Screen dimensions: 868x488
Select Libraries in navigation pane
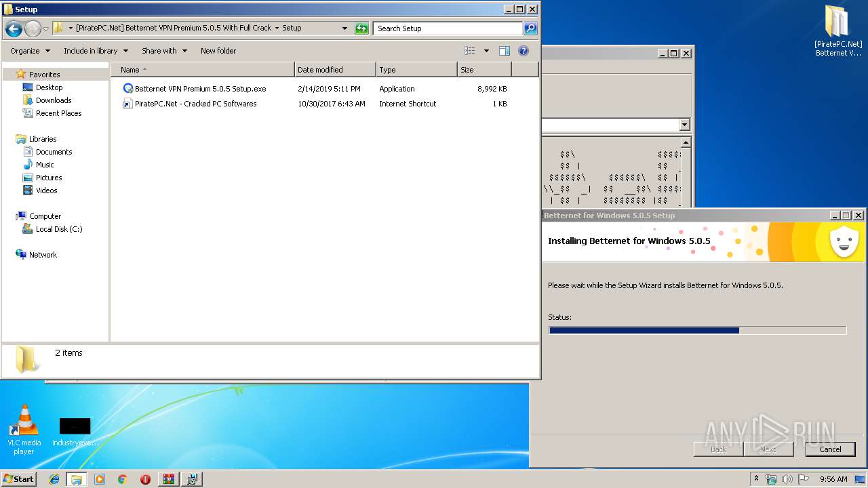pyautogui.click(x=43, y=139)
